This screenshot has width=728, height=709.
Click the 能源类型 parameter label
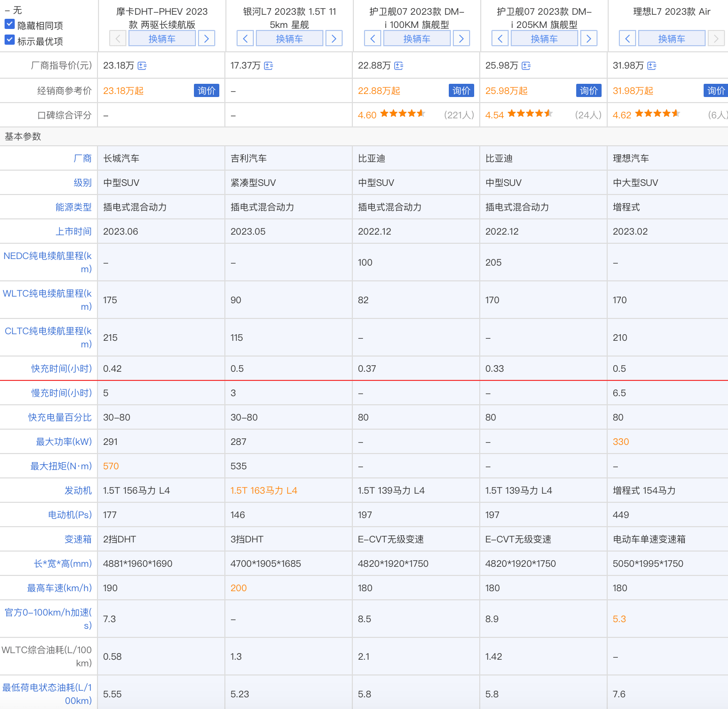[74, 207]
